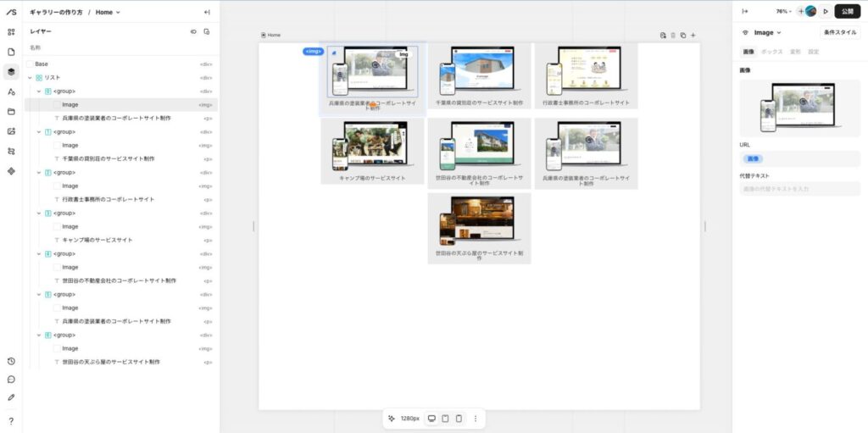Image resolution: width=868 pixels, height=433 pixels.
Task: Click the help question mark icon
Action: 11,420
